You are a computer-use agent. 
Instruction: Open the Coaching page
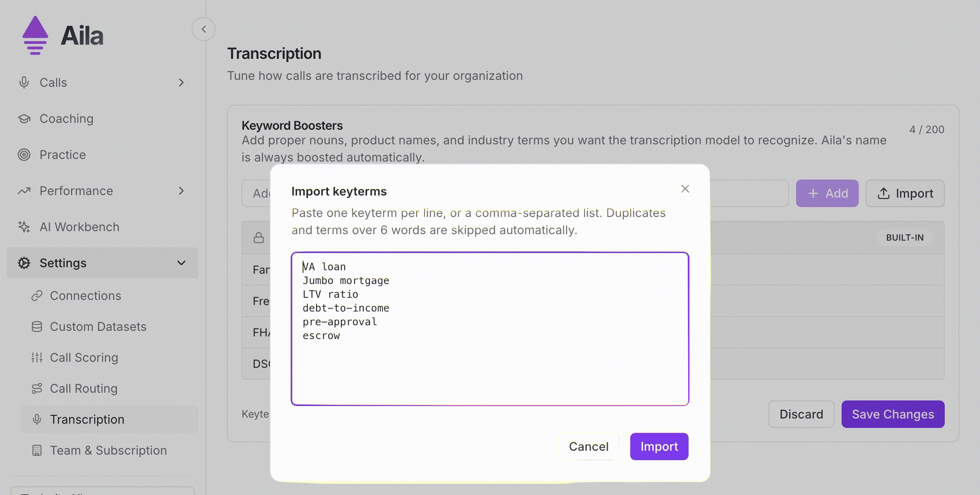102,119
